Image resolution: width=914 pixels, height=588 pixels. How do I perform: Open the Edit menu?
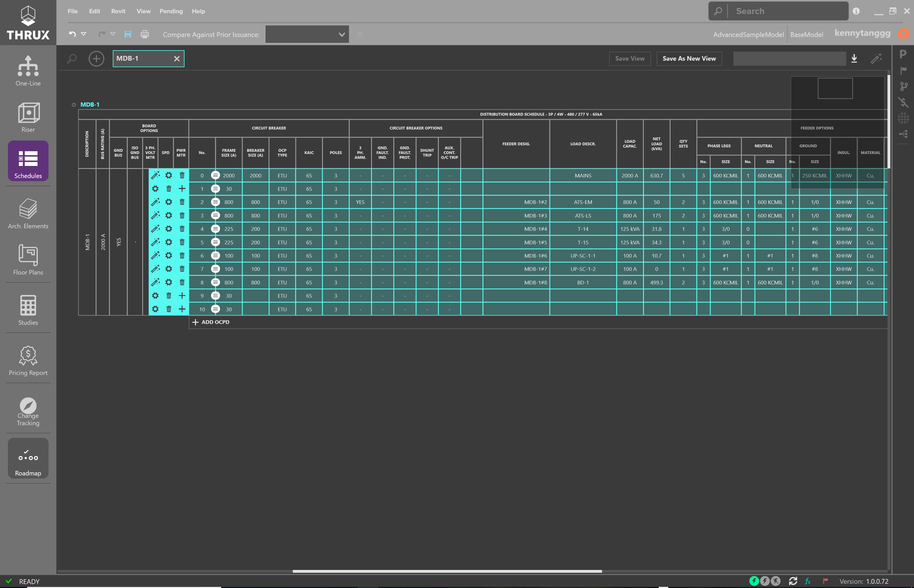click(x=94, y=11)
